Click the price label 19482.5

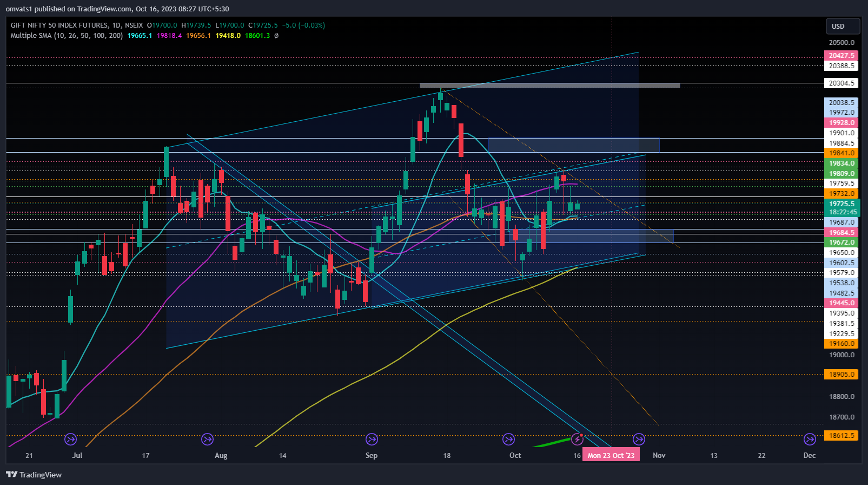(842, 293)
